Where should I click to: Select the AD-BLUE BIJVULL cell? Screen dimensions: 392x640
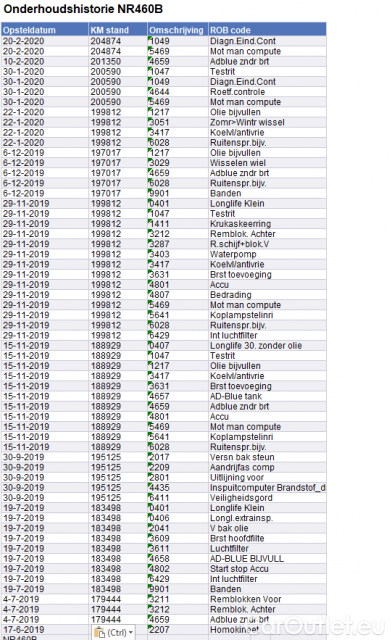267,558
